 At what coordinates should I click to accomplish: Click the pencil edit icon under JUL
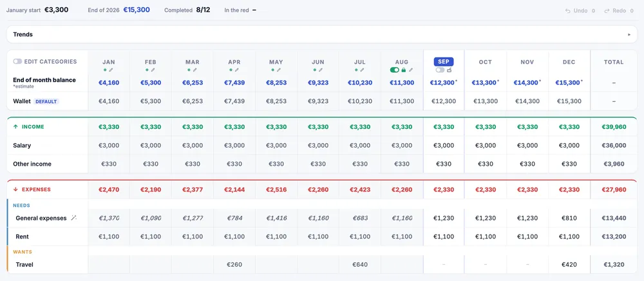(362, 70)
